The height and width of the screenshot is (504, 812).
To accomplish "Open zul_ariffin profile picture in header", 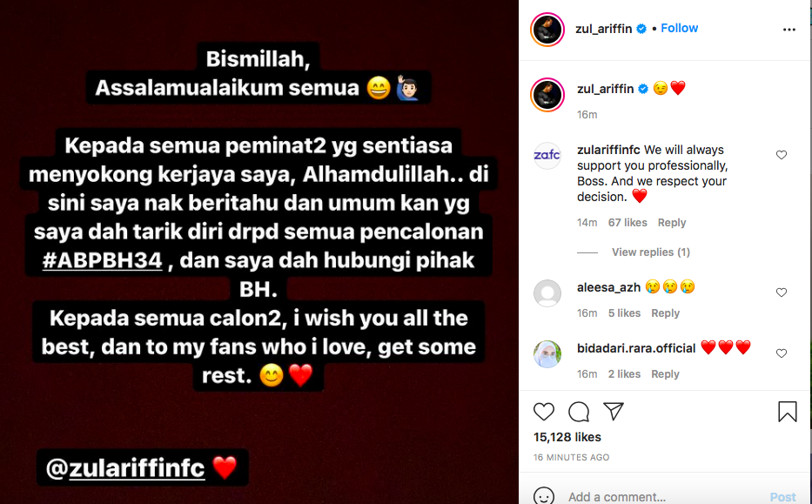I will tap(547, 30).
